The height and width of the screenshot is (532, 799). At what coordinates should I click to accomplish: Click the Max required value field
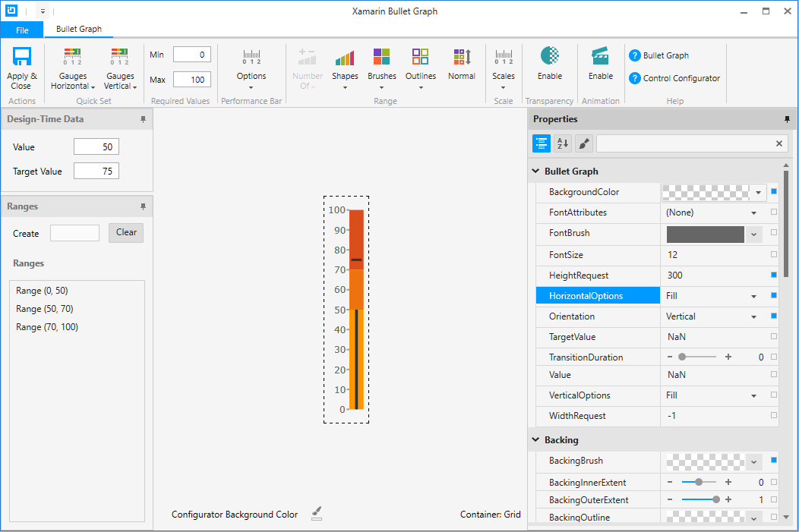pyautogui.click(x=192, y=80)
